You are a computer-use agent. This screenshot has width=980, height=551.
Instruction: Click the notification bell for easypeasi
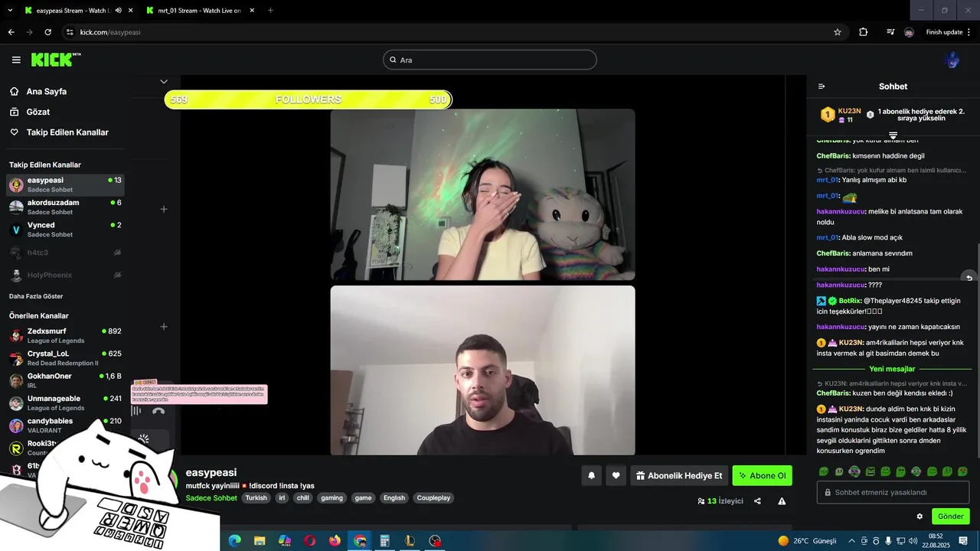click(591, 475)
